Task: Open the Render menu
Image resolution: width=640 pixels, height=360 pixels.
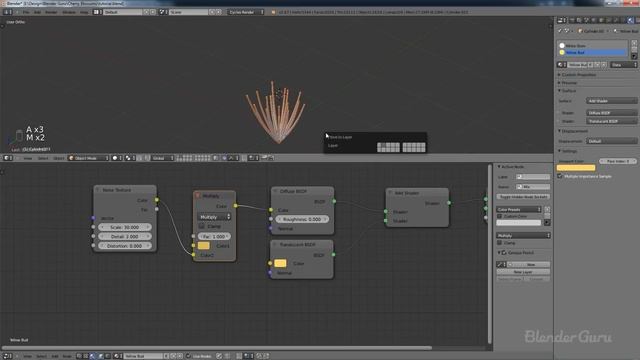Action: point(51,12)
